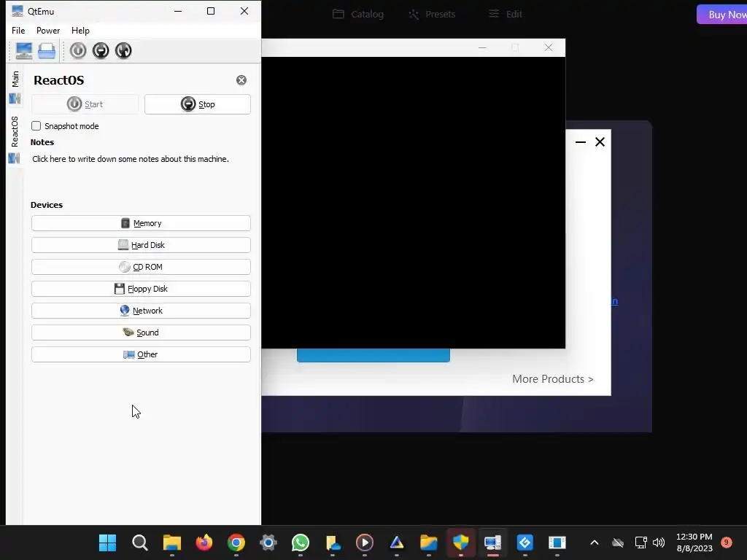The width and height of the screenshot is (747, 560).
Task: Open the file-with-person taskbar icon
Action: point(333,542)
